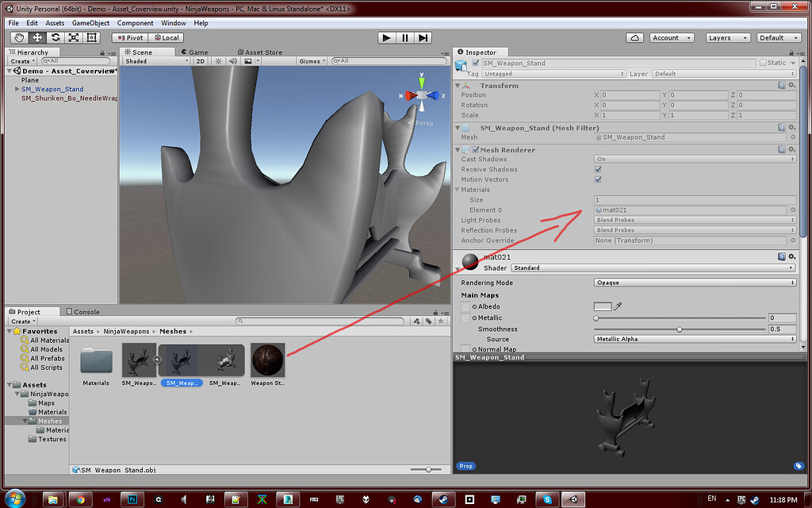Switch to the Game tab

pos(194,52)
